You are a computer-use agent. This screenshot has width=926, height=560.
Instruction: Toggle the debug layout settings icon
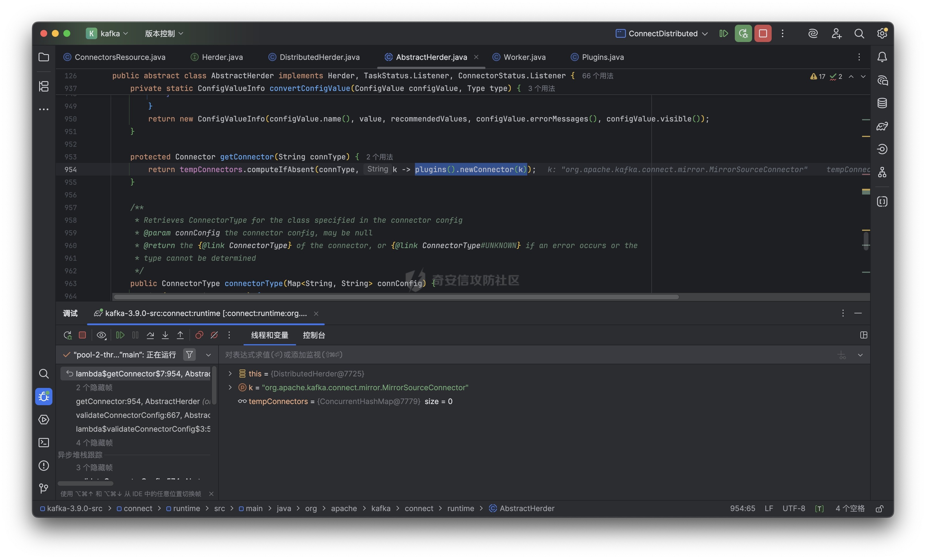[864, 335]
